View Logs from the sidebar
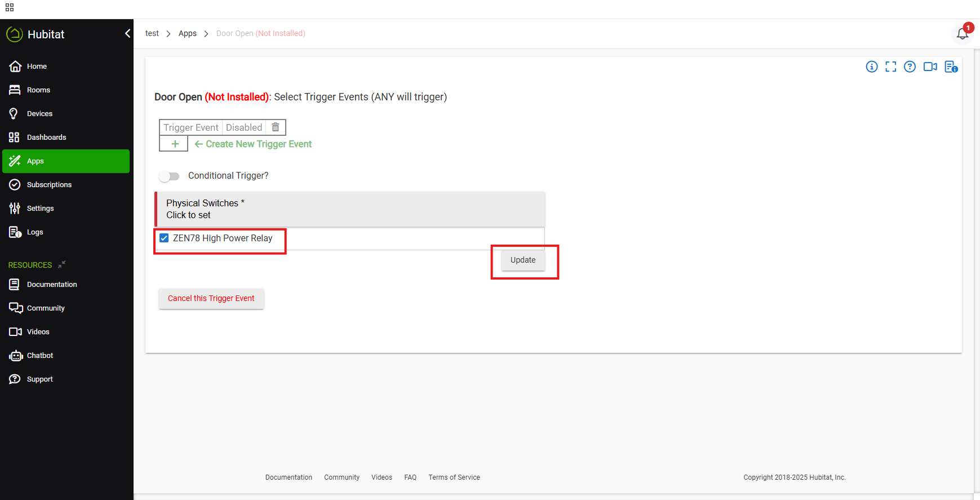 (66, 232)
